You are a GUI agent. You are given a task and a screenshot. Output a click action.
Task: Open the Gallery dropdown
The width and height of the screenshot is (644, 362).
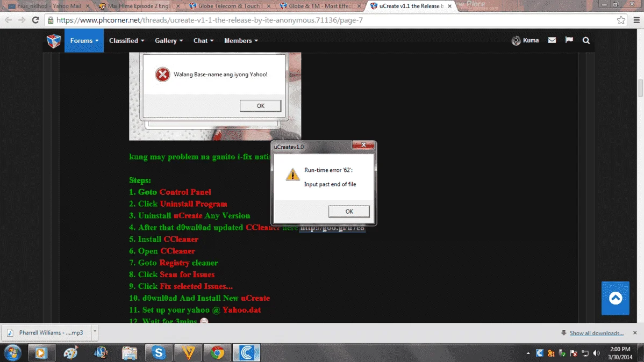(169, 41)
